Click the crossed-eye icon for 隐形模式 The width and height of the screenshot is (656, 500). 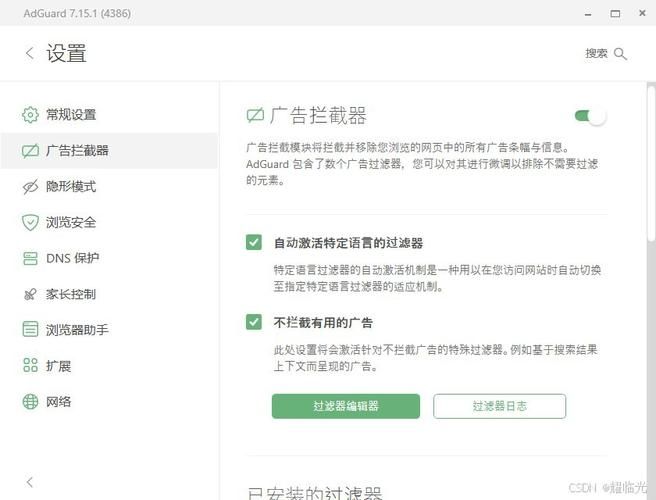30,187
